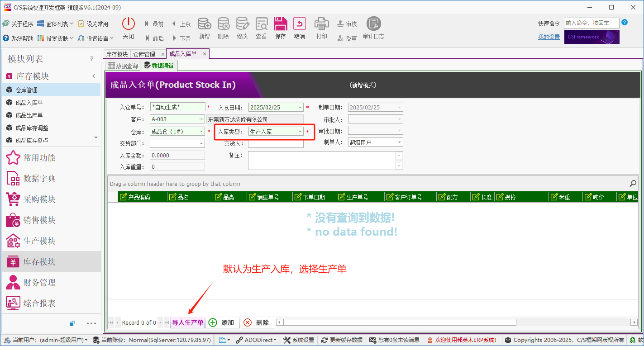Save the document with 保存 icon
The height and width of the screenshot is (346, 644).
tap(281, 28)
